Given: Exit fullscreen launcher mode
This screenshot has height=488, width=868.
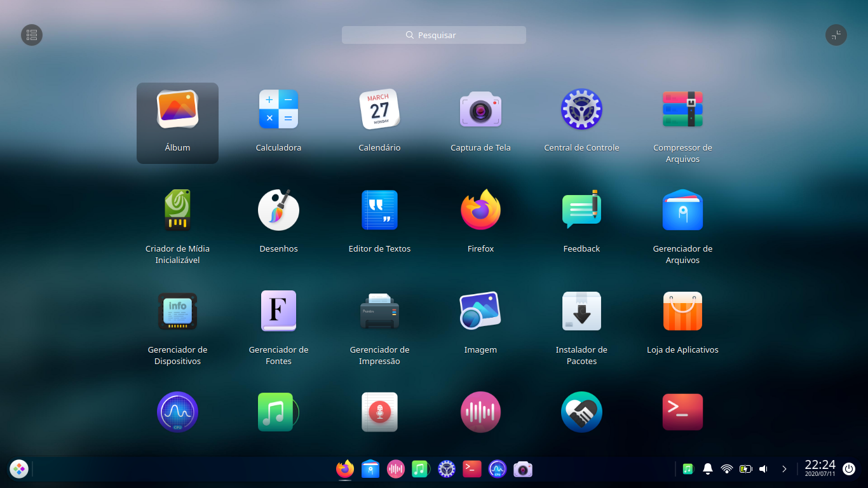Looking at the screenshot, I should click(x=836, y=35).
